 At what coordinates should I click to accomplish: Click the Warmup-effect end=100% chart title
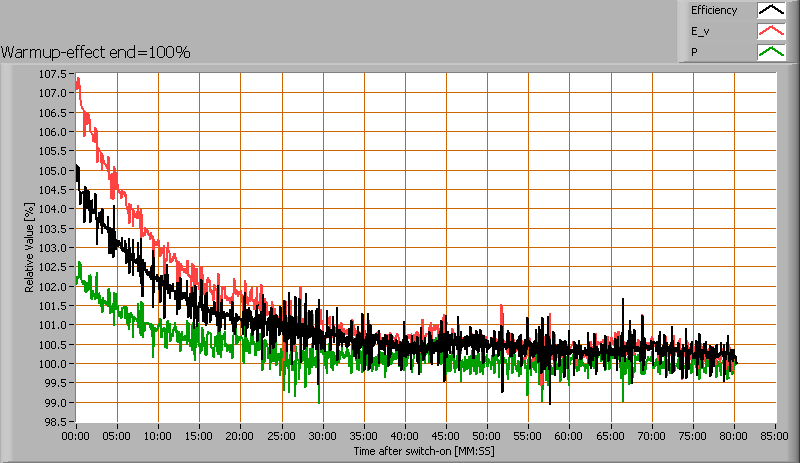pos(96,52)
